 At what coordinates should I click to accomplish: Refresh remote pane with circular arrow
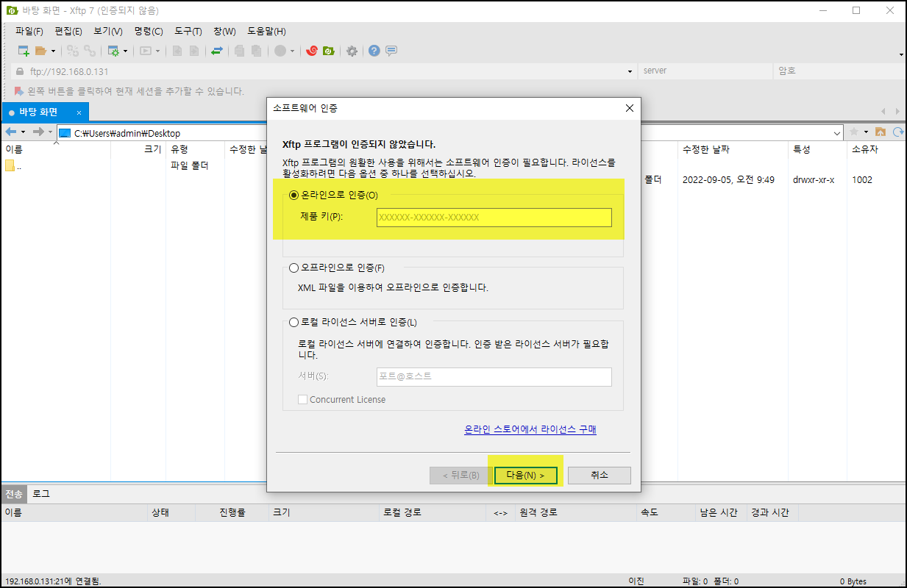click(x=898, y=132)
